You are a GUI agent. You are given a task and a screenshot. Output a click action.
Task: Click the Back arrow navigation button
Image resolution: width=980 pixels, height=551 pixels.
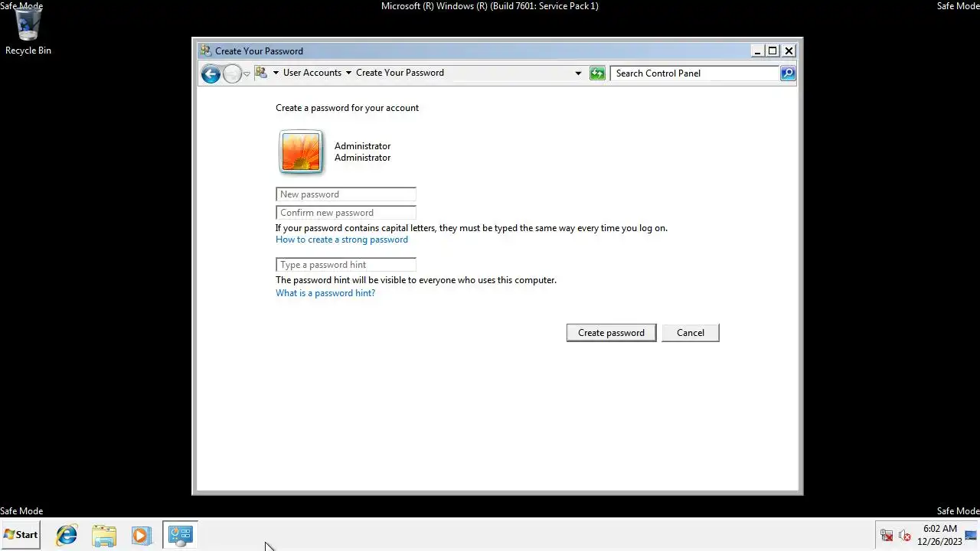[x=211, y=73]
